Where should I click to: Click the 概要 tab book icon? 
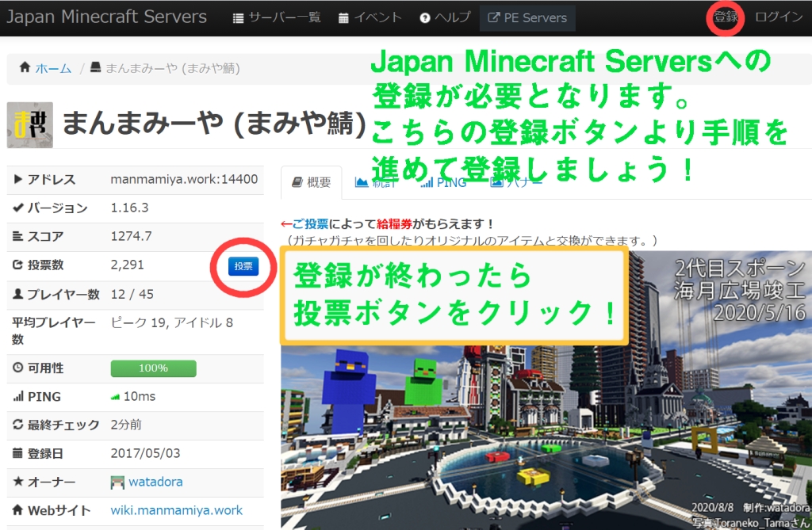[x=297, y=181]
